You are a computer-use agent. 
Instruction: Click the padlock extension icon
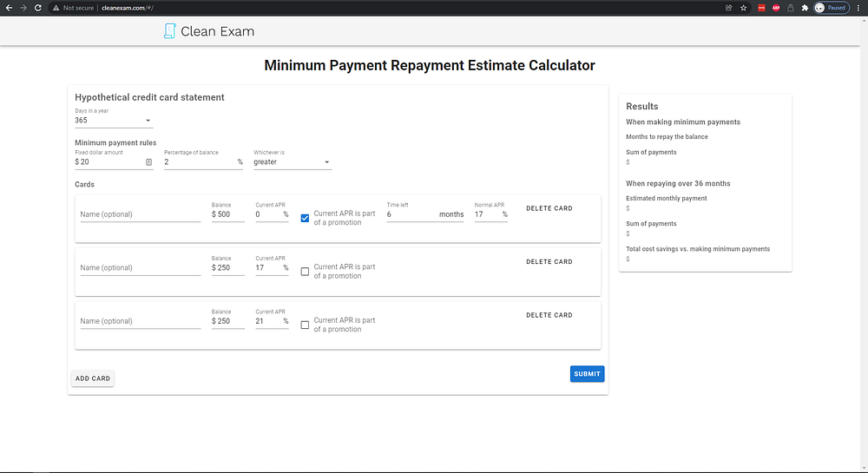(791, 8)
